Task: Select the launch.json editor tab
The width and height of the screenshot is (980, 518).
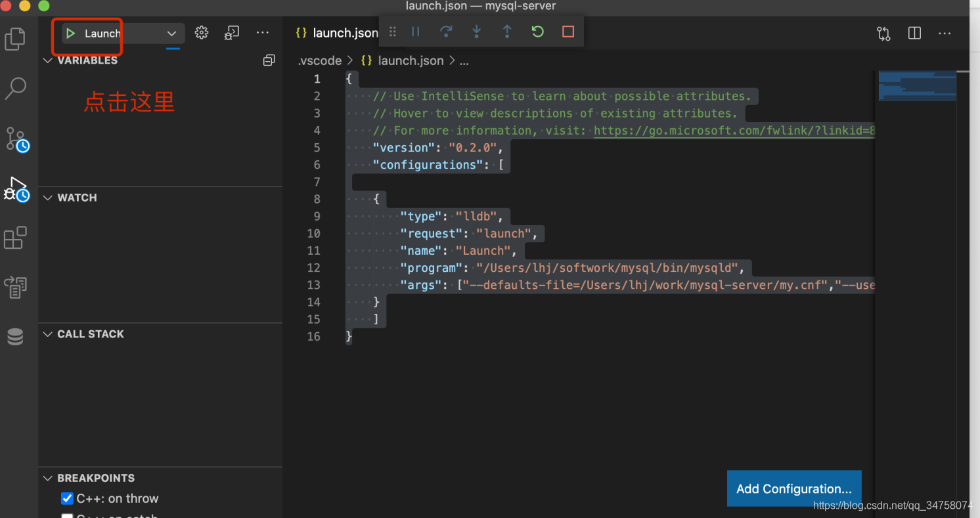Action: 337,33
